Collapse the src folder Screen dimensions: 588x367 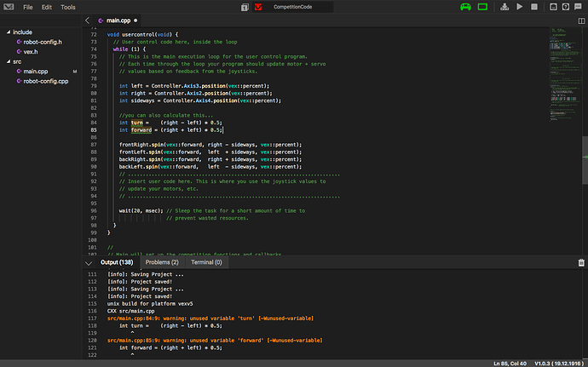9,61
